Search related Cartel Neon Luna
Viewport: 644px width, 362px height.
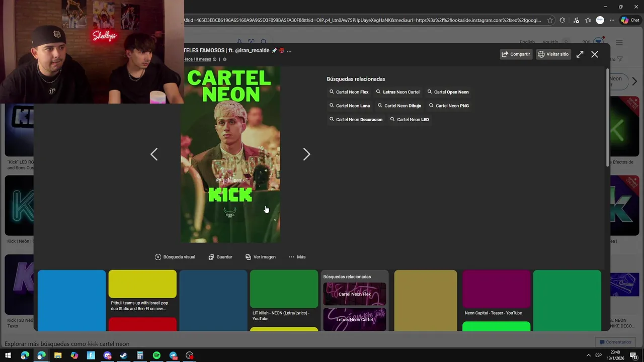pos(350,106)
